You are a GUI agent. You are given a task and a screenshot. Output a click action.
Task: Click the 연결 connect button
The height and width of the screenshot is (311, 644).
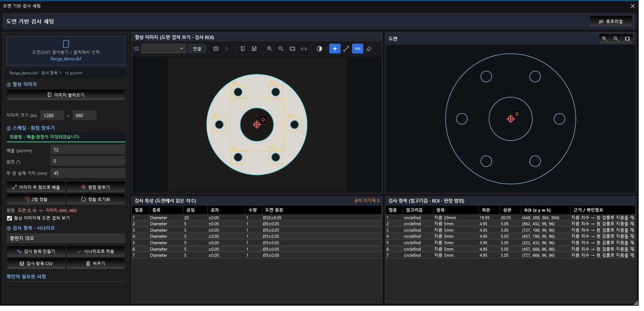[x=197, y=49]
